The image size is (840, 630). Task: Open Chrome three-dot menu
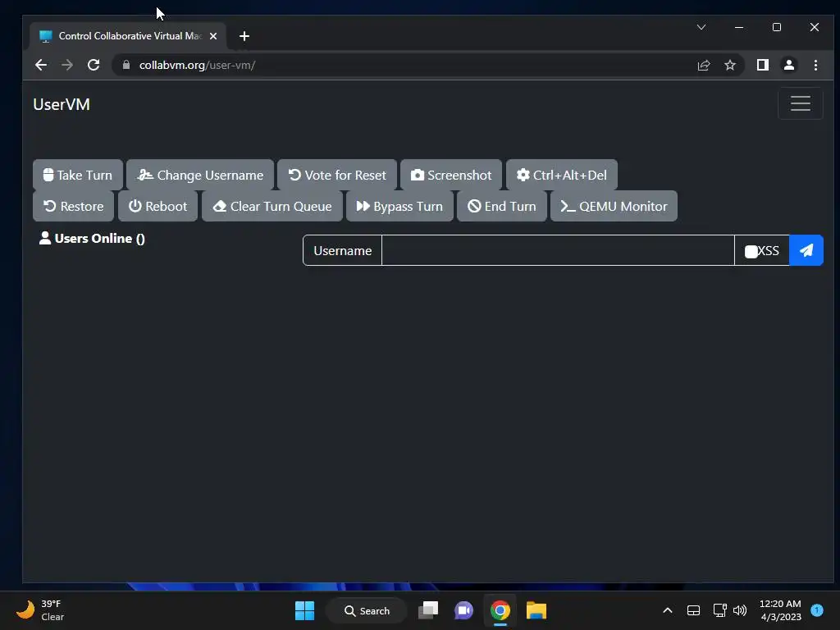[815, 65]
